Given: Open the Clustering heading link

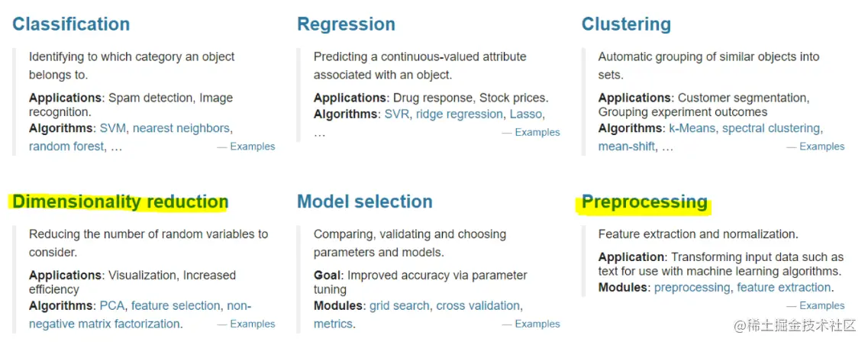Looking at the screenshot, I should click(x=626, y=24).
